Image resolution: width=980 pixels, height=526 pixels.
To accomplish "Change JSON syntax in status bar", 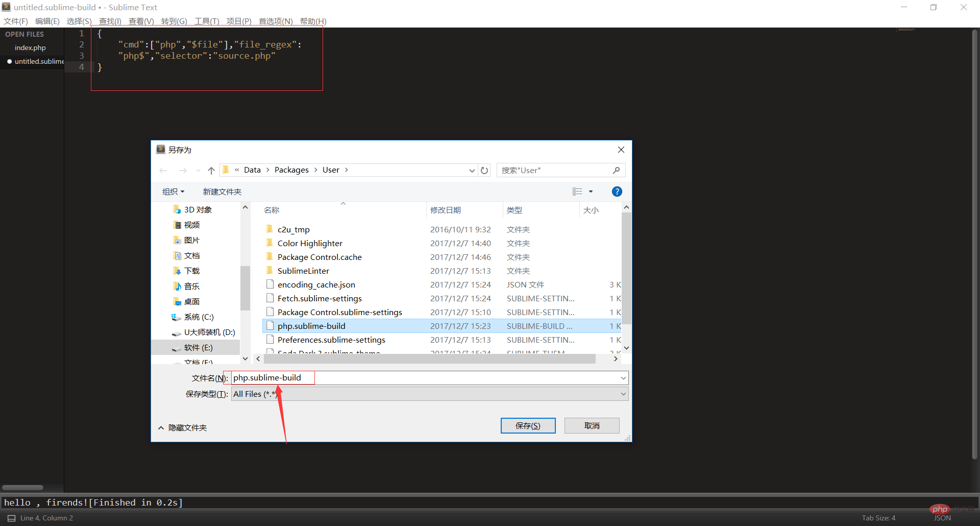I will coord(942,518).
